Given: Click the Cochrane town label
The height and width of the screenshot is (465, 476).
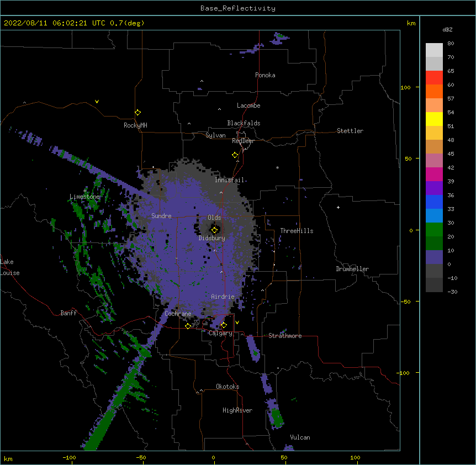Looking at the screenshot, I should pyautogui.click(x=178, y=314).
